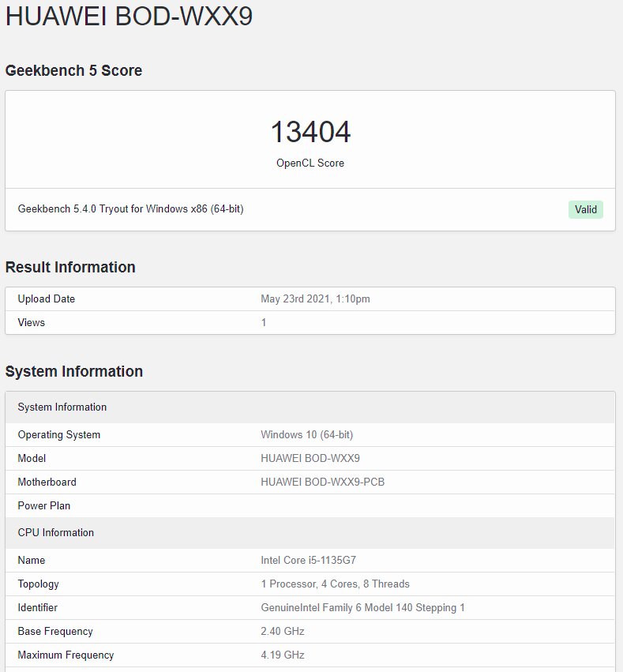The width and height of the screenshot is (623, 672).
Task: Select the 4.19 GHz value
Action: point(283,655)
